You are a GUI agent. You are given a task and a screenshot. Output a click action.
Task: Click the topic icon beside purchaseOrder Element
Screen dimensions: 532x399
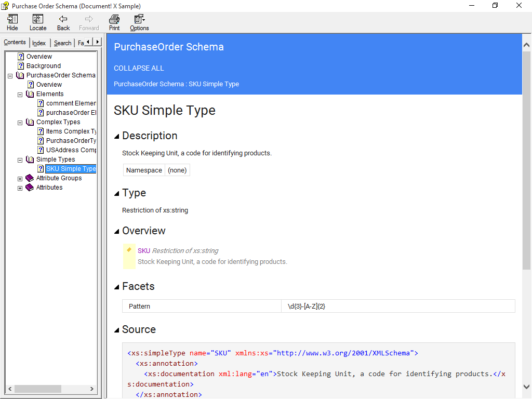(41, 113)
